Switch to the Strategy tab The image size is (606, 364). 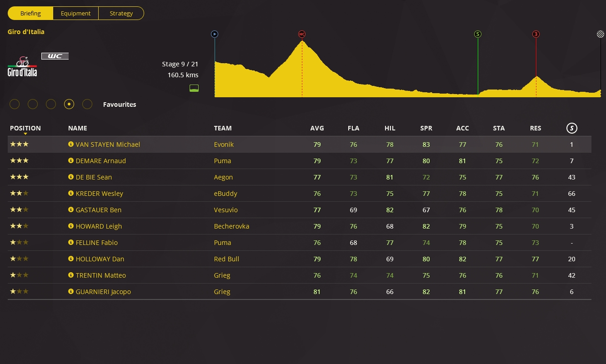click(x=121, y=13)
